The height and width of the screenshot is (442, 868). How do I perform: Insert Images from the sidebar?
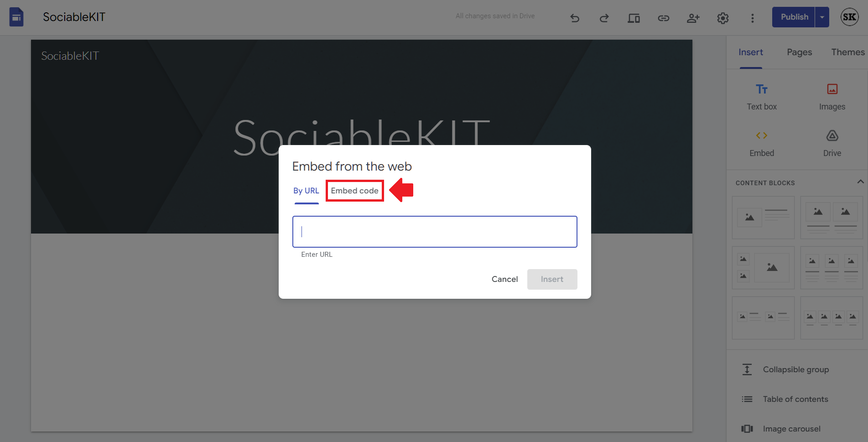[832, 97]
